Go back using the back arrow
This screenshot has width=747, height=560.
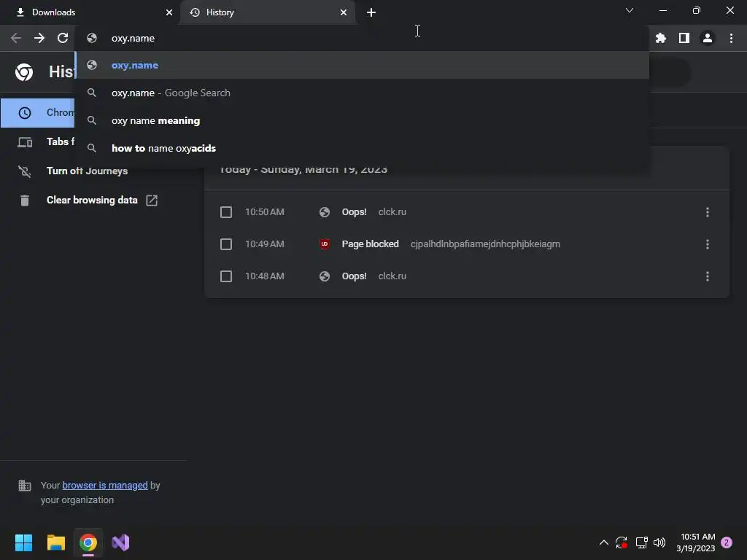[x=16, y=38]
